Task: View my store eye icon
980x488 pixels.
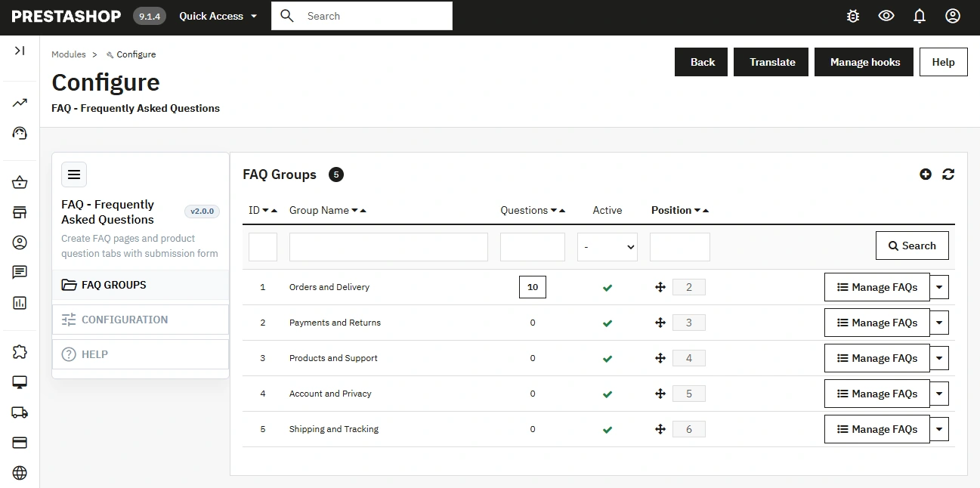Action: [x=886, y=16]
